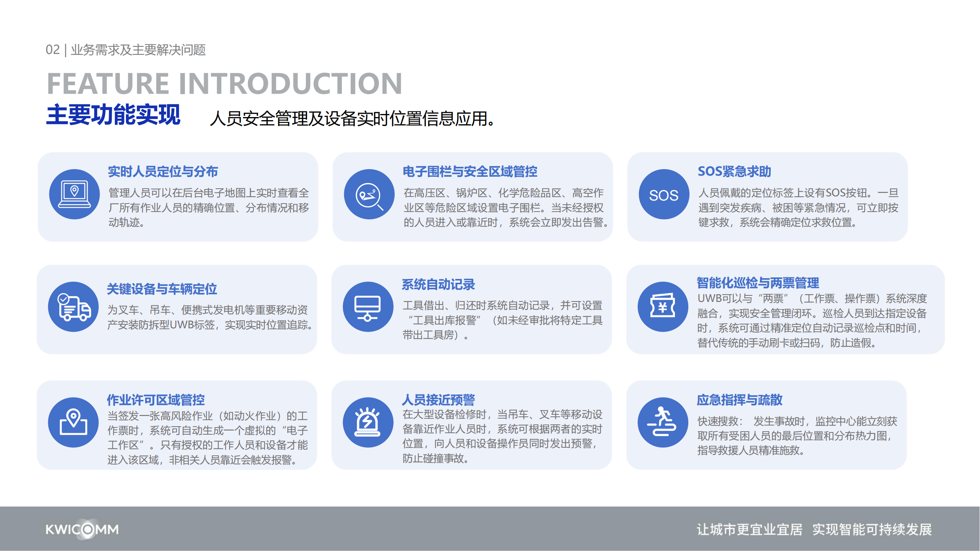Click the 智能化巡检与两票管理 heading
The width and height of the screenshot is (980, 551).
tap(758, 283)
